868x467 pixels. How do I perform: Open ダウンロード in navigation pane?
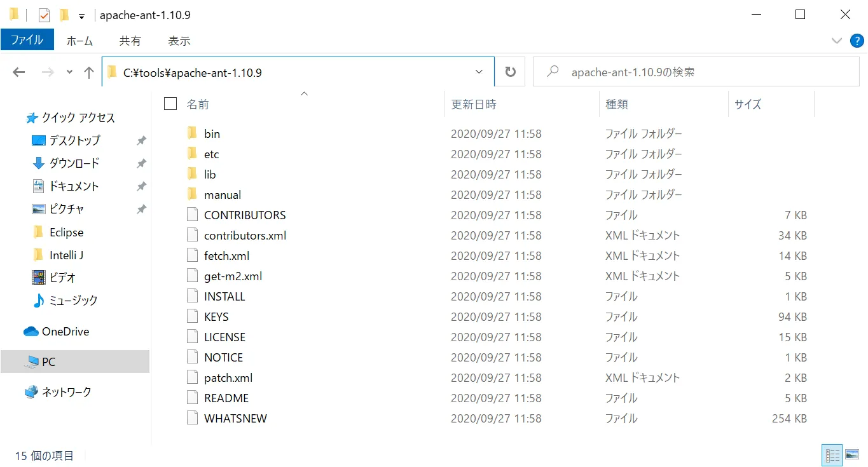pyautogui.click(x=66, y=163)
